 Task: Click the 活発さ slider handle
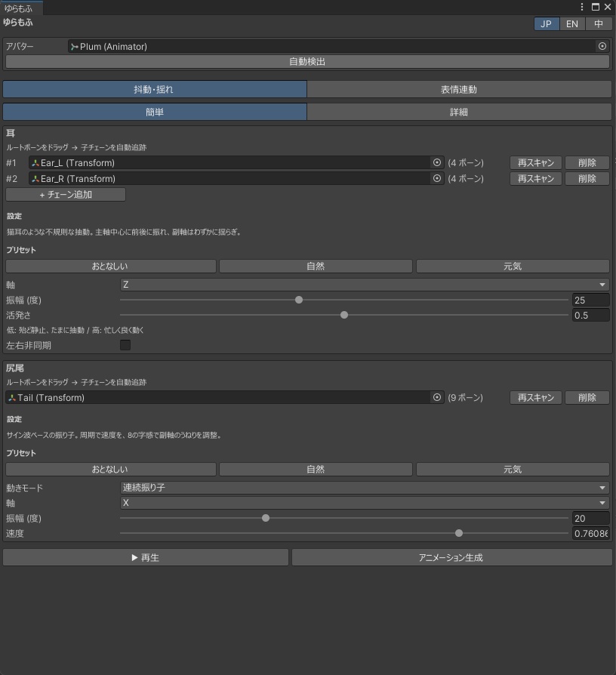click(x=344, y=315)
